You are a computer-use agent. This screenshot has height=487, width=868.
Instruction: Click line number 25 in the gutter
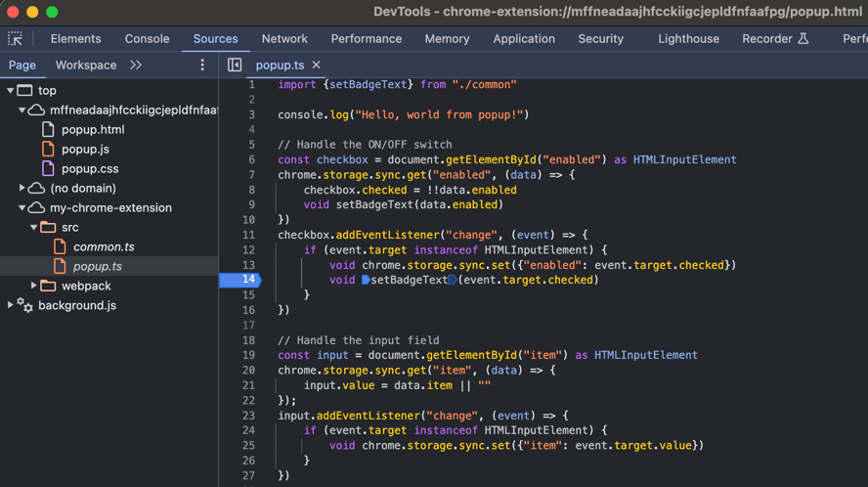point(248,446)
